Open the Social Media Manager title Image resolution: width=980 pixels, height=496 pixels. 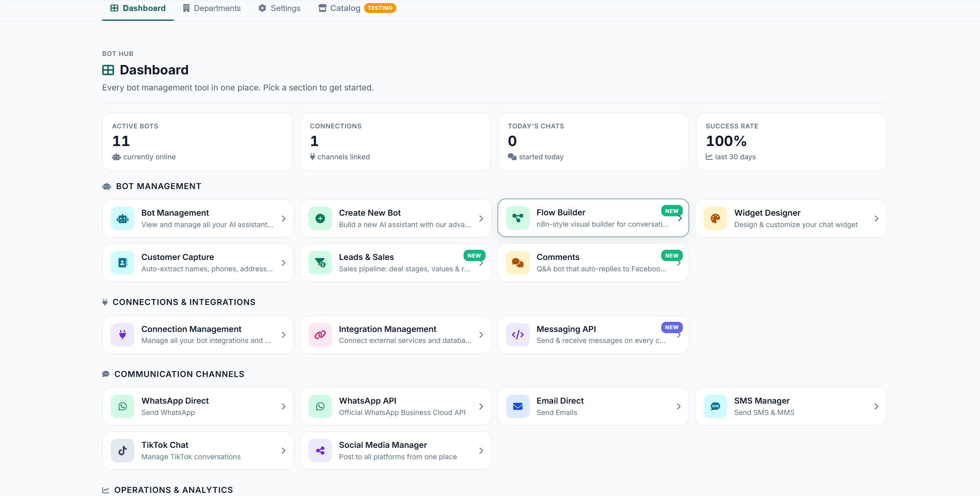point(383,445)
